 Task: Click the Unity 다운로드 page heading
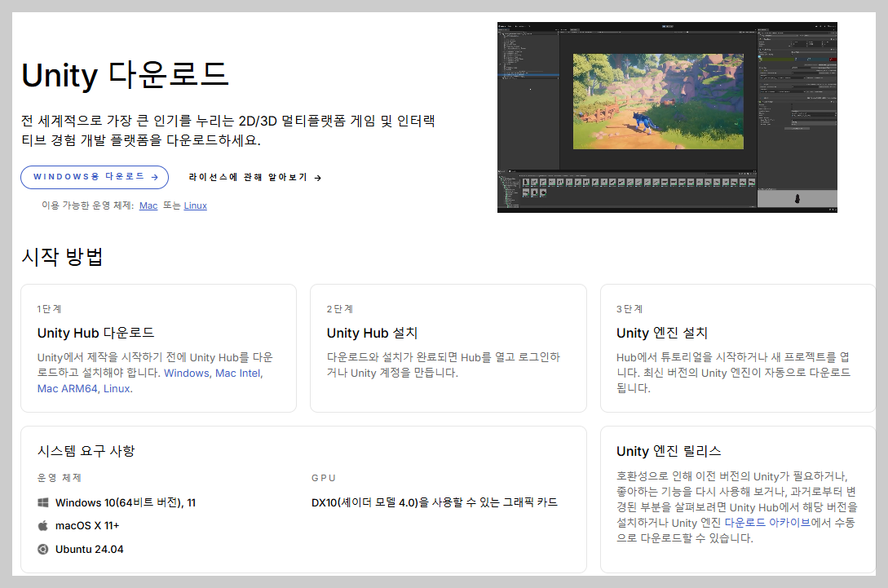tap(125, 75)
